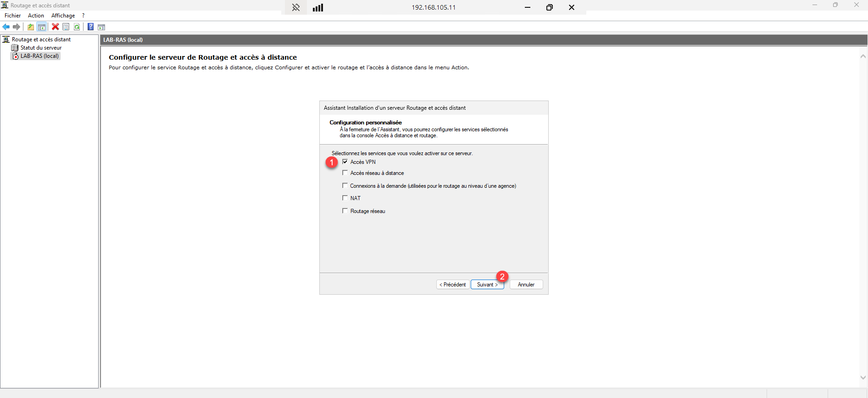
Task: Select LAB-RAS (local) tree node
Action: [x=39, y=56]
